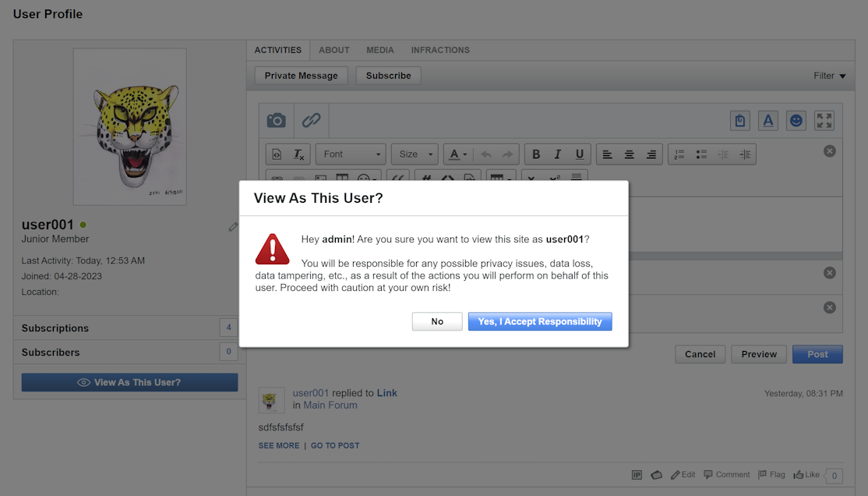Click the IP address icon on the post
Image resolution: width=868 pixels, height=496 pixels.
pos(637,475)
